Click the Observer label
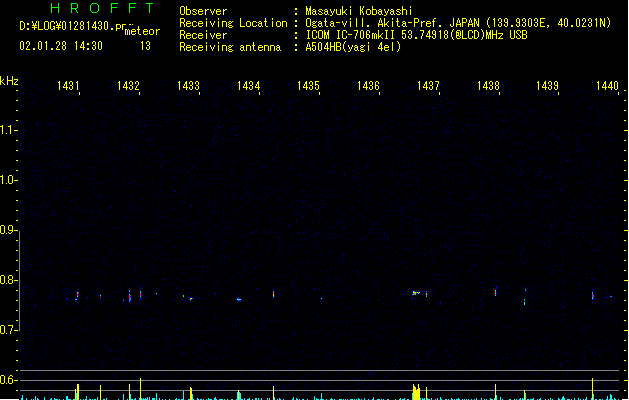The width and height of the screenshot is (629, 400). pos(203,11)
